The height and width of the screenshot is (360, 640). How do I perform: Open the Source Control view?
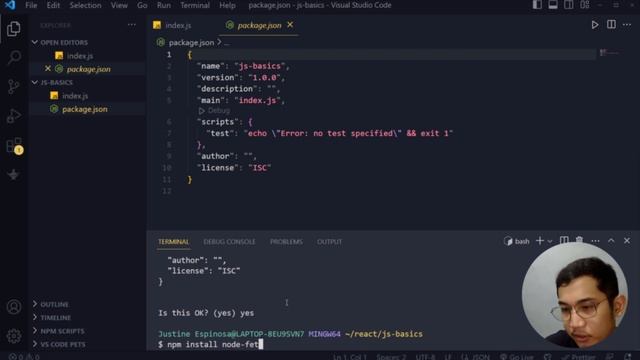tap(13, 86)
